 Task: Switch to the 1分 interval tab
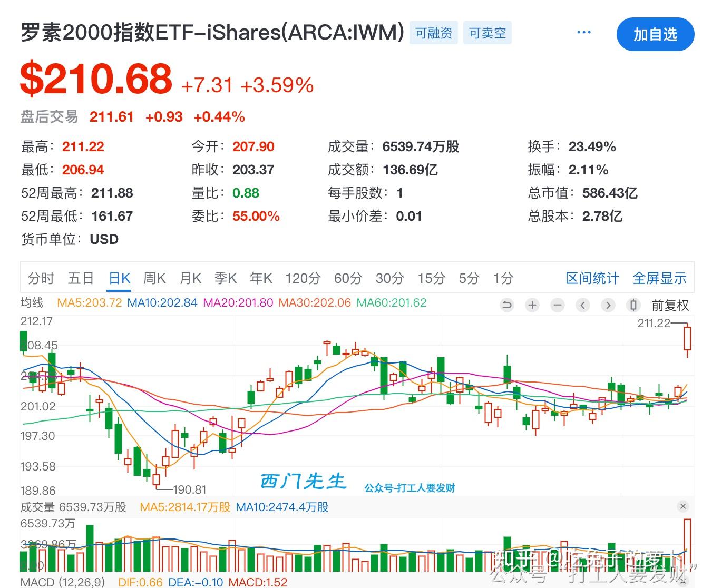click(x=503, y=278)
